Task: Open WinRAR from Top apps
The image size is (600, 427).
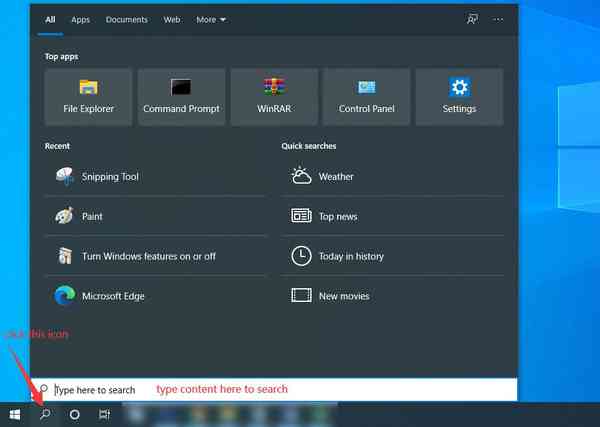Action: point(274,97)
